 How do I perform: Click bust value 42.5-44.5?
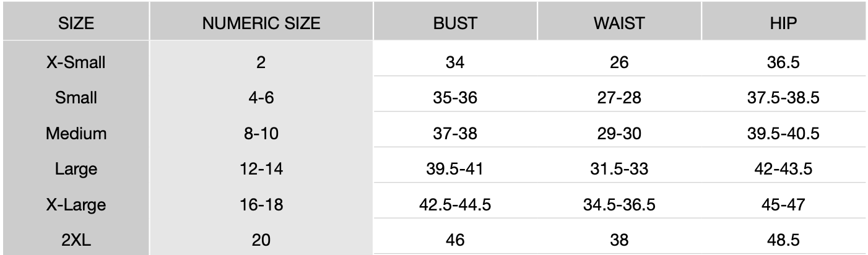(455, 204)
